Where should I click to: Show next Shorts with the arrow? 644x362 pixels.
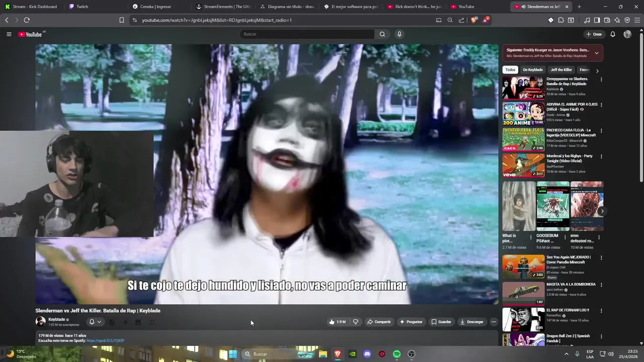click(602, 211)
